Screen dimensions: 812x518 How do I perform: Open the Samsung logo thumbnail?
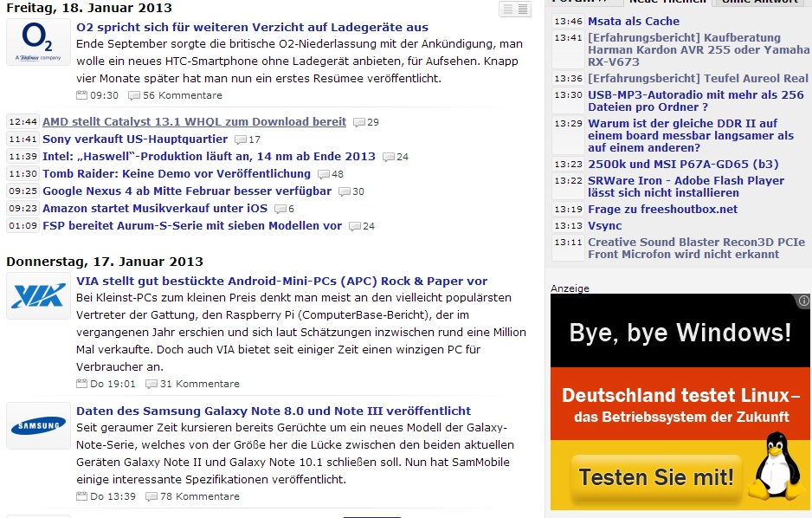[x=38, y=426]
